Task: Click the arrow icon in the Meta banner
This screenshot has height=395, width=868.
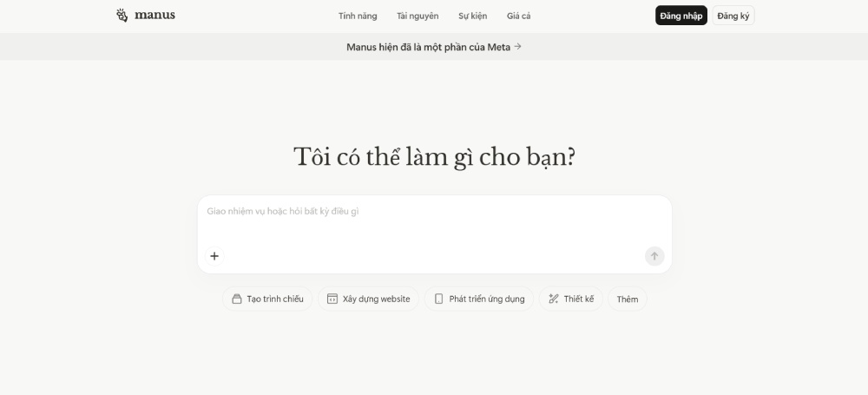Action: click(x=518, y=47)
